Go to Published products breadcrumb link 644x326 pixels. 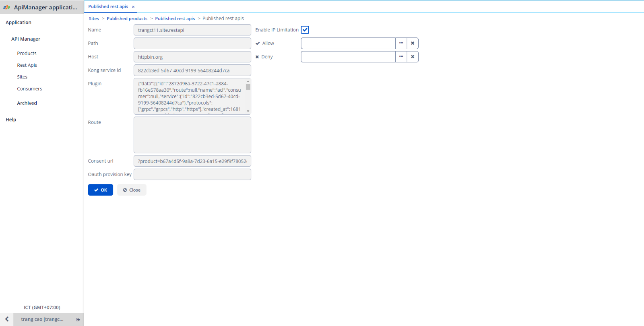click(x=127, y=19)
